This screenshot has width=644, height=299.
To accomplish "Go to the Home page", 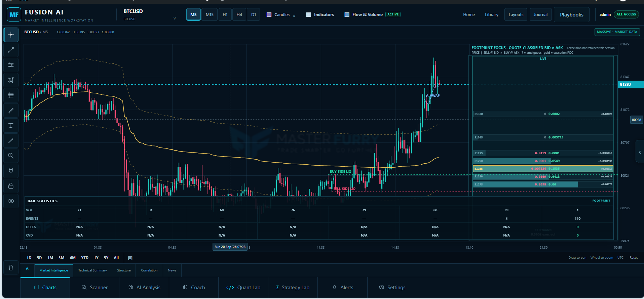I will pyautogui.click(x=469, y=14).
